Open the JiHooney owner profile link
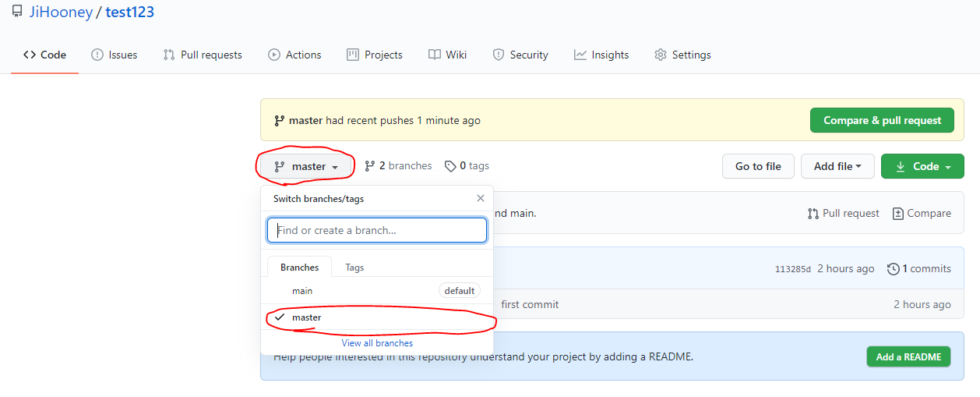Viewport: 980px width, 397px height. tap(60, 12)
